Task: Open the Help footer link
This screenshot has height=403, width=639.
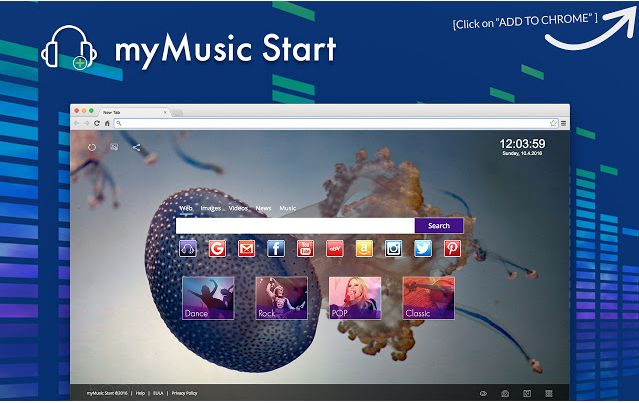Action: point(140,394)
